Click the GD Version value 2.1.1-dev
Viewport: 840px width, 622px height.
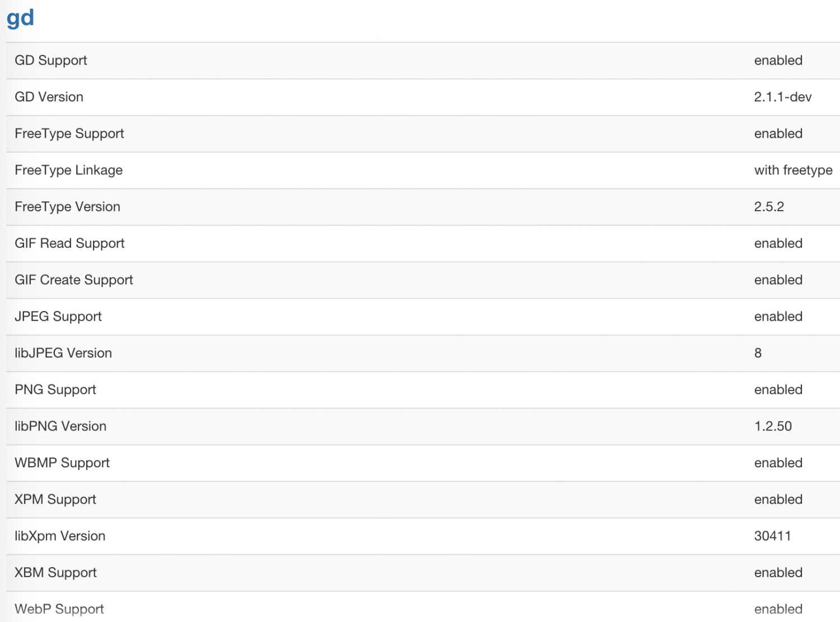pos(782,97)
